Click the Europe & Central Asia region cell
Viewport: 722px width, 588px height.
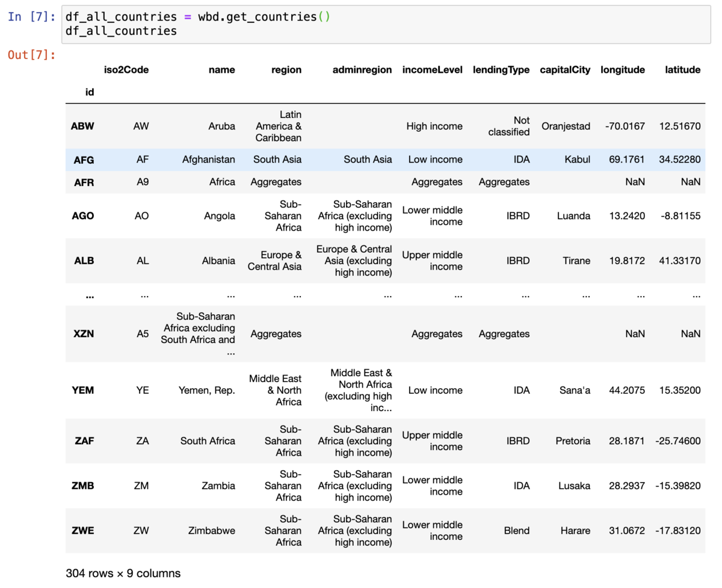click(x=274, y=261)
